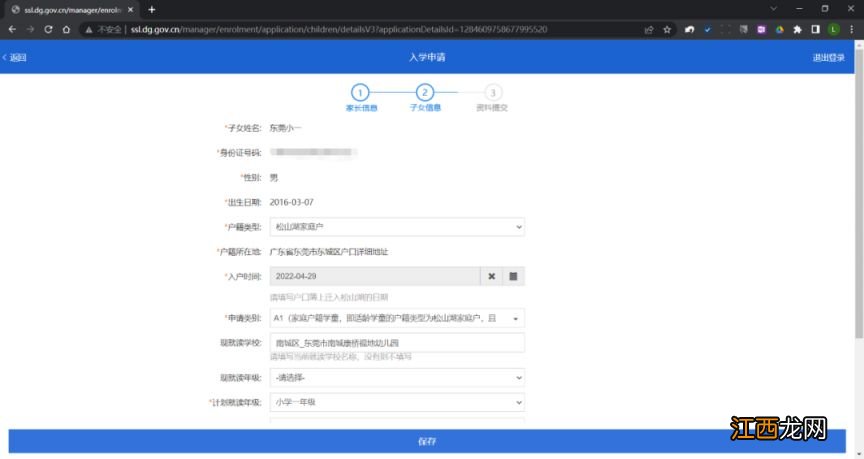864x459 pixels.
Task: Open a new browser tab
Action: (152, 9)
